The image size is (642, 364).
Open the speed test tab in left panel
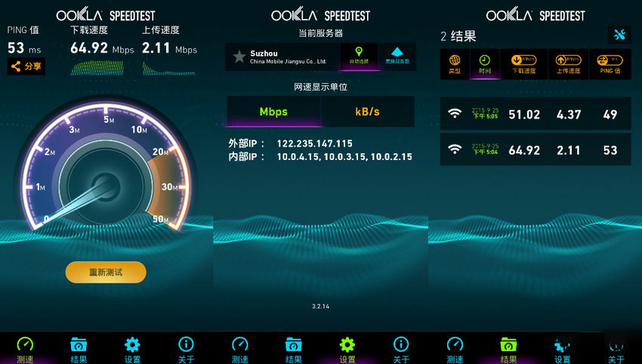pyautogui.click(x=26, y=349)
